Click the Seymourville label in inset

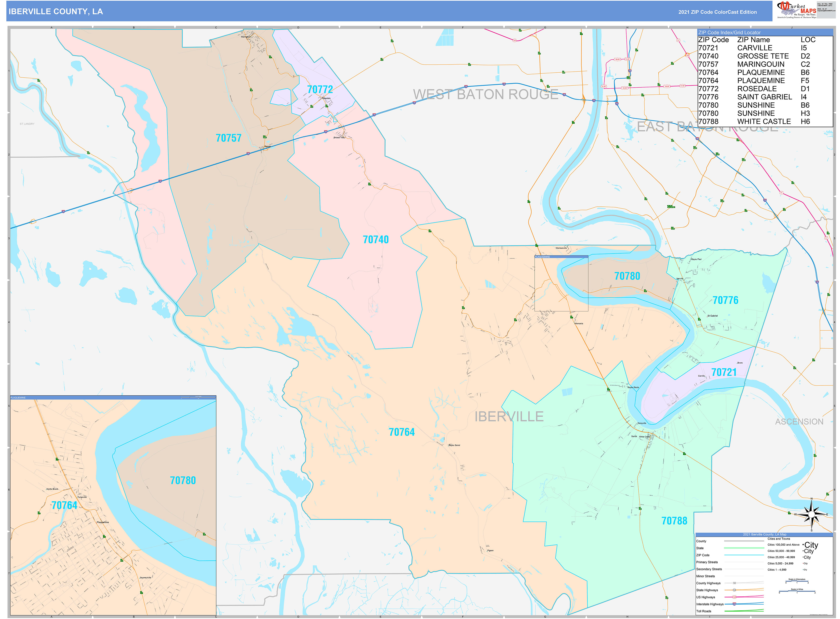[145, 577]
